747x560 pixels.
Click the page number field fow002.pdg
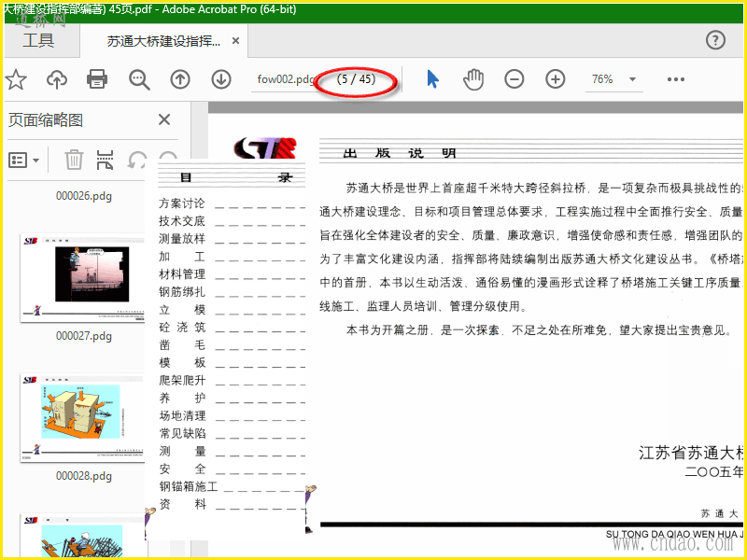[x=286, y=79]
